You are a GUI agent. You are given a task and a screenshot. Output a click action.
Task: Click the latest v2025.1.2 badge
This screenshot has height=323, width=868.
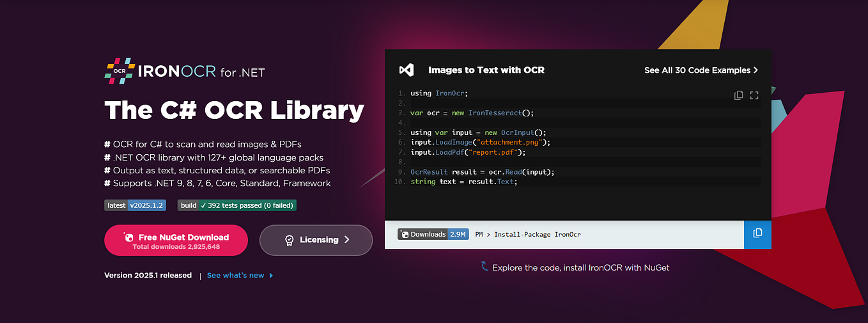(x=136, y=205)
